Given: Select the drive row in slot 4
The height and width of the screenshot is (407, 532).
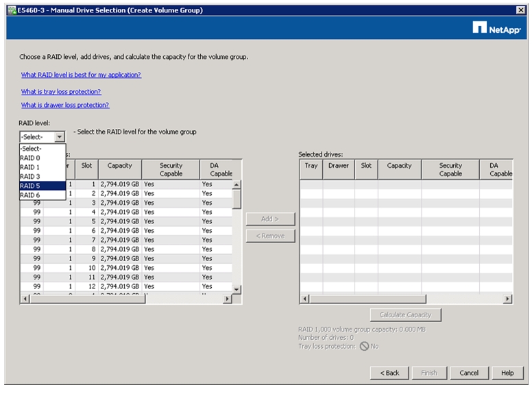Looking at the screenshot, I should click(x=126, y=212).
